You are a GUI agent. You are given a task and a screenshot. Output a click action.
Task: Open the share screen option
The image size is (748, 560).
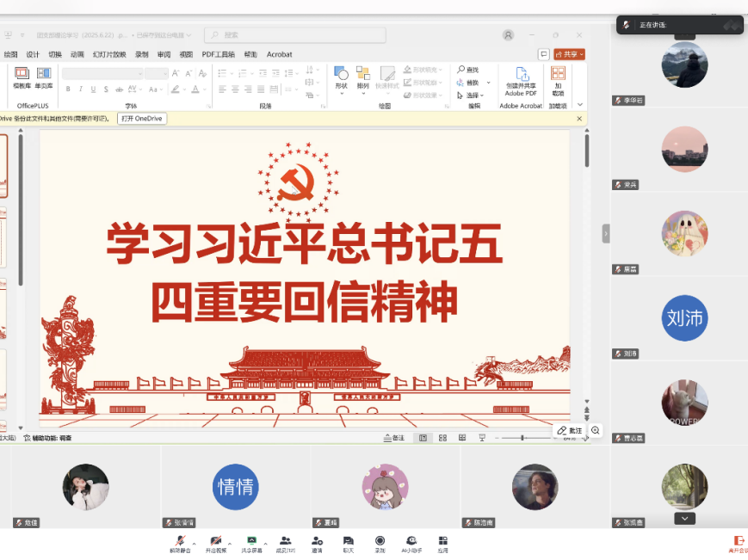(251, 541)
